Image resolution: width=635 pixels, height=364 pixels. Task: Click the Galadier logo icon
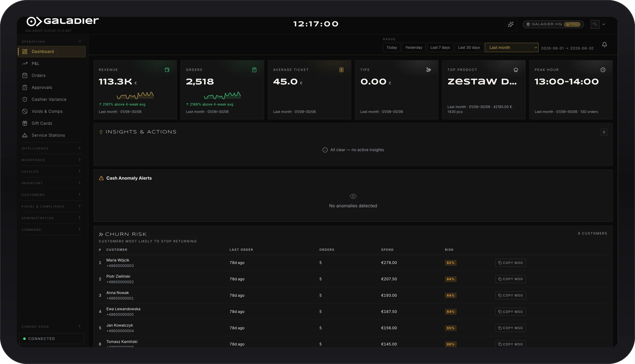click(34, 22)
